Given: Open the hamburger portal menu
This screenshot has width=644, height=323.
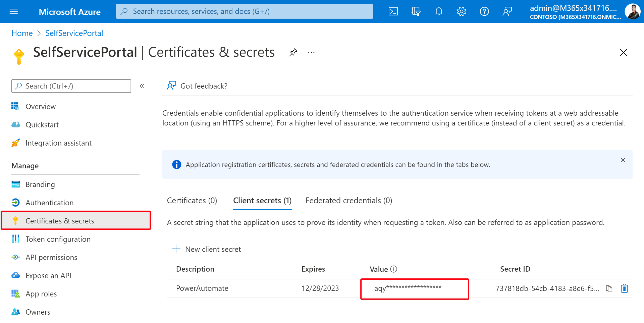Looking at the screenshot, I should pyautogui.click(x=14, y=11).
